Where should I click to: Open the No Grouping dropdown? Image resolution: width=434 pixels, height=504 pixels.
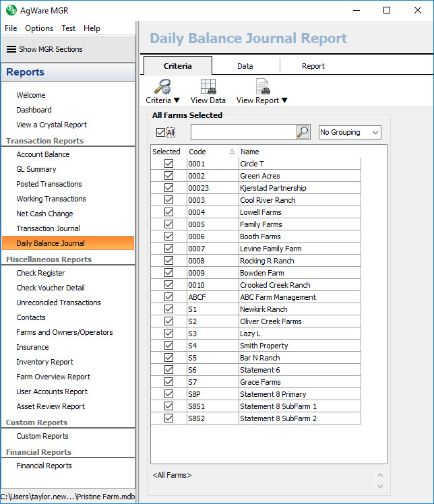349,132
